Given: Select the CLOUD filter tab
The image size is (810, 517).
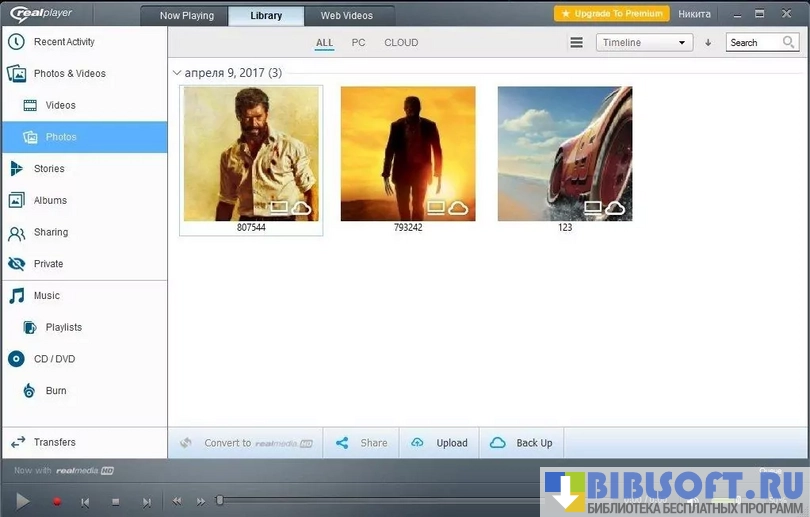Looking at the screenshot, I should [x=401, y=43].
